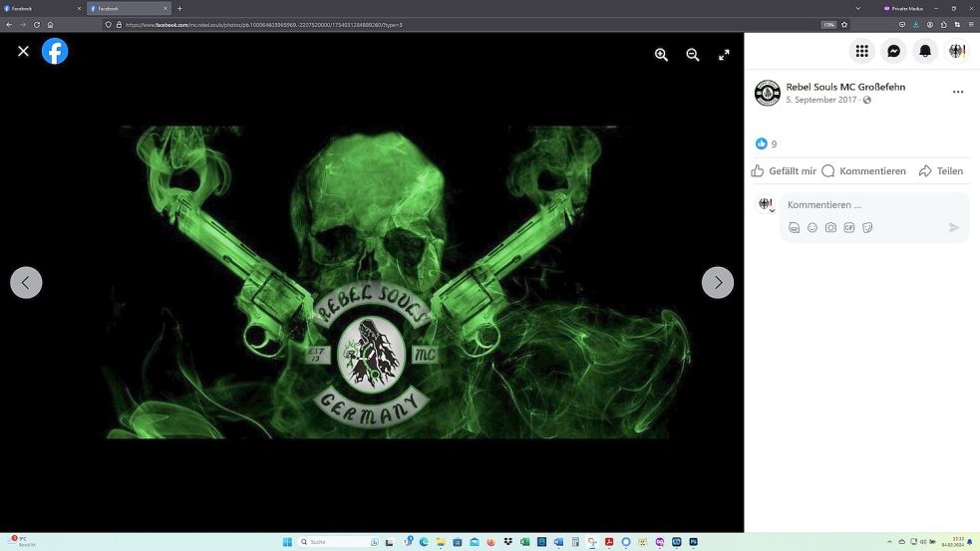
Task: Select the second Facebook browser tab
Action: pos(129,8)
